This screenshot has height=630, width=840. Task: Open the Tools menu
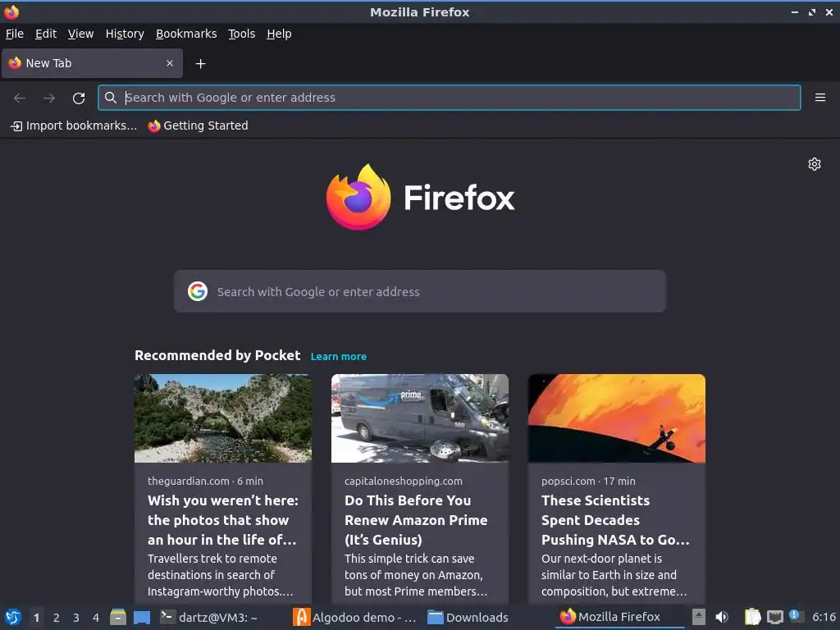click(x=242, y=34)
